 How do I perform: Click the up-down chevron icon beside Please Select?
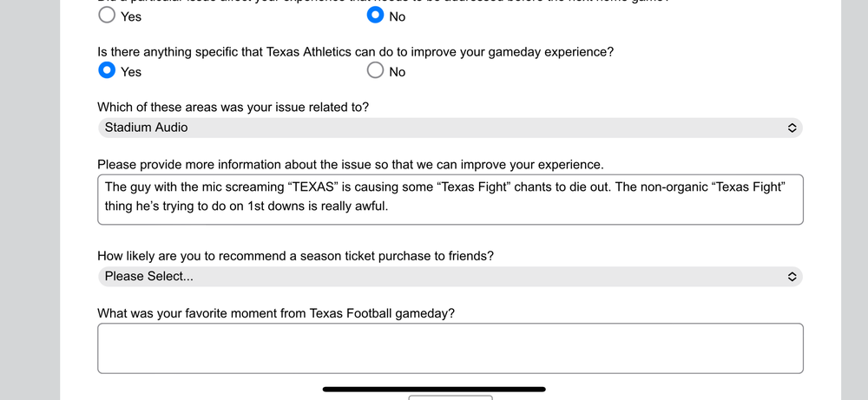792,277
